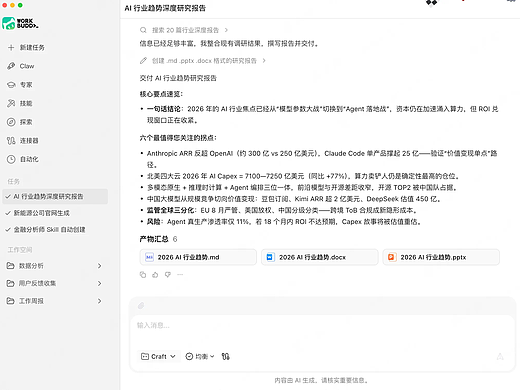This screenshot has width=520, height=390.
Task: Open file 2026 AI 行业趋势.pptx
Action: click(x=441, y=257)
